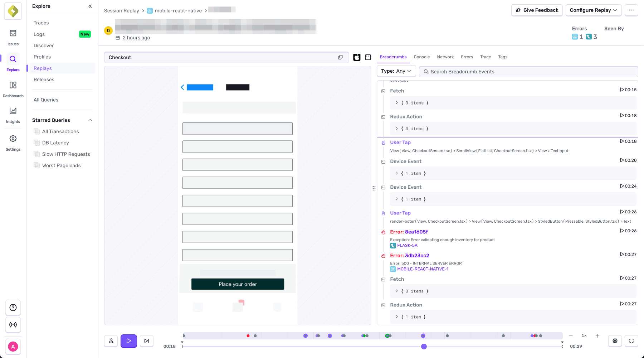
Task: Open replay playback settings gear
Action: [615, 341]
